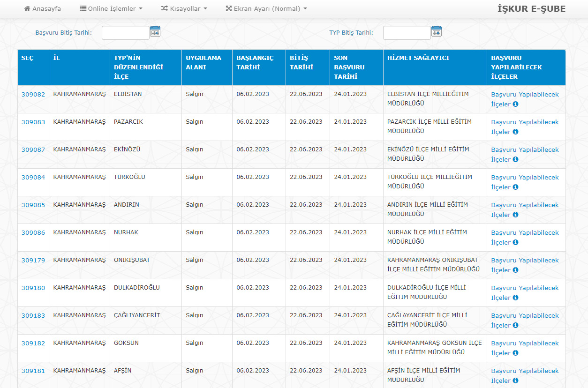
Task: Open calendar picker for Başvuru Bitiş Tarihi
Action: 155,32
